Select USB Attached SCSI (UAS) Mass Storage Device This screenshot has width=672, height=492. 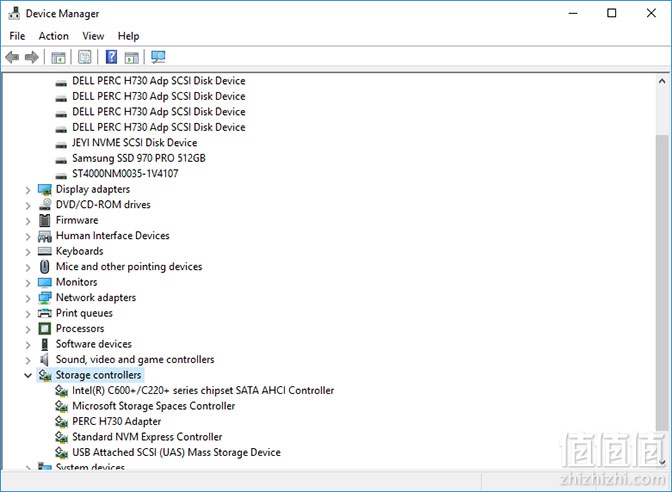[176, 452]
